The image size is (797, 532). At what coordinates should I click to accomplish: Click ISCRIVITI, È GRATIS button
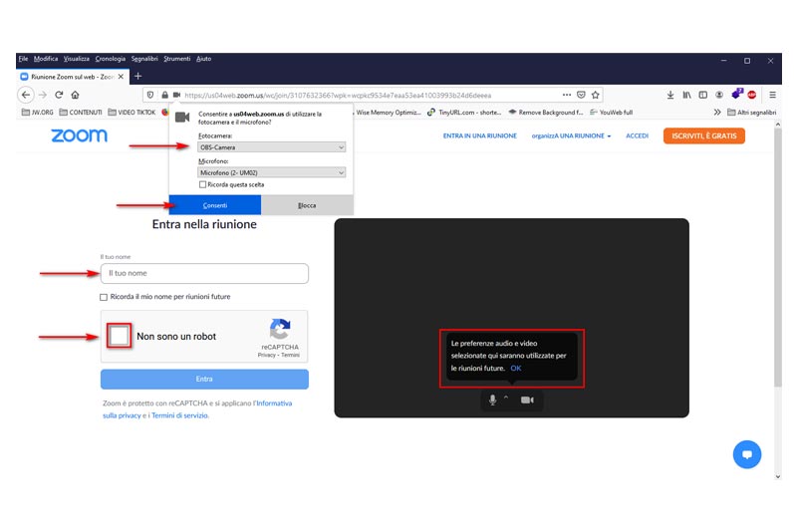click(704, 136)
